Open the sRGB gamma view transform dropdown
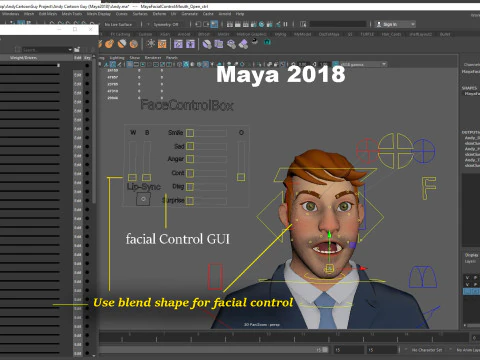Screen dimensions: 480x360 point(363,64)
